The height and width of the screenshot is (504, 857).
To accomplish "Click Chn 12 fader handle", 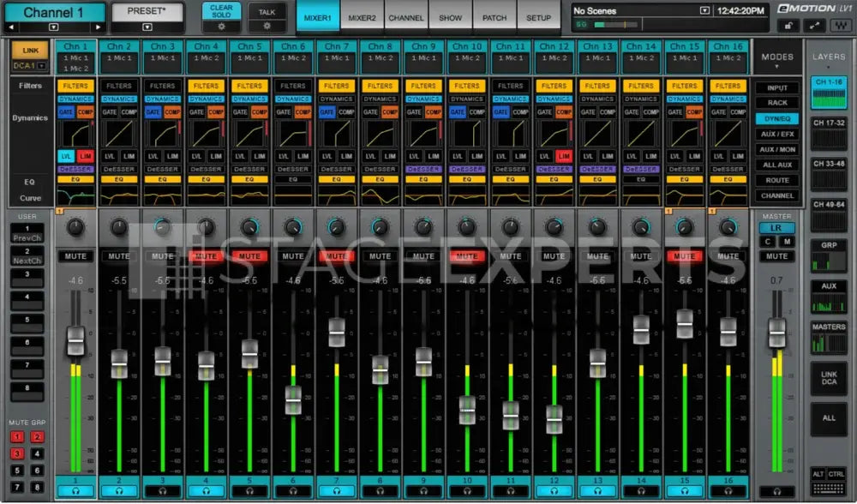I will point(554,420).
